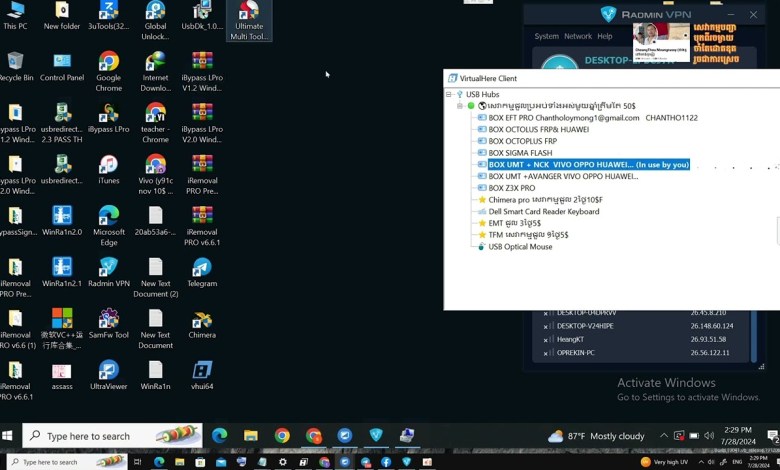Open Radmin VPN from the large taskbar
Screen dimensions: 780x470
376,436
